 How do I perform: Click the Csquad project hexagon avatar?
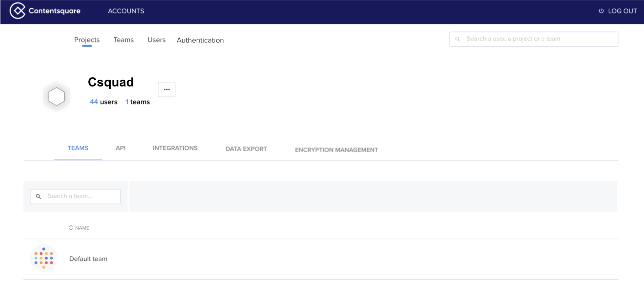point(56,96)
